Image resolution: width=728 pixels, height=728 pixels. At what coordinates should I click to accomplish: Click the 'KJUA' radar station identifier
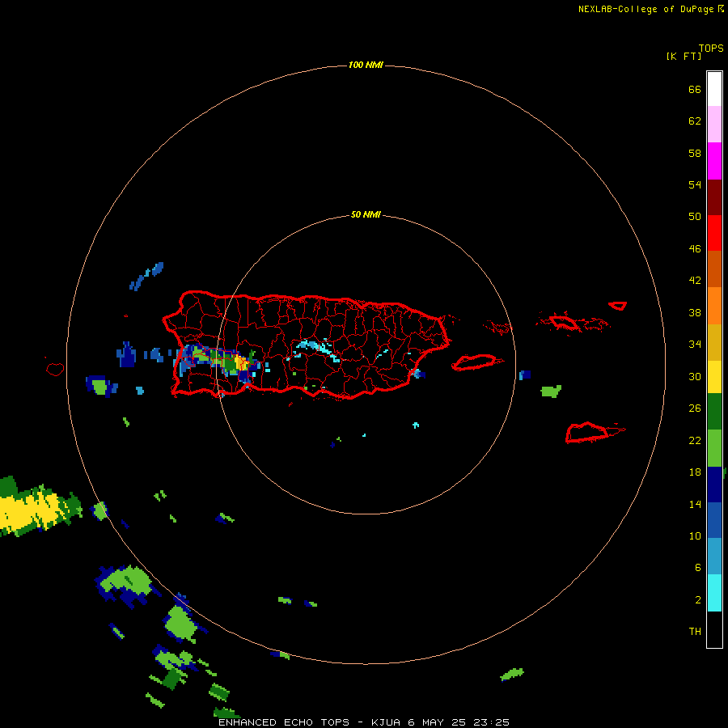coord(385,722)
